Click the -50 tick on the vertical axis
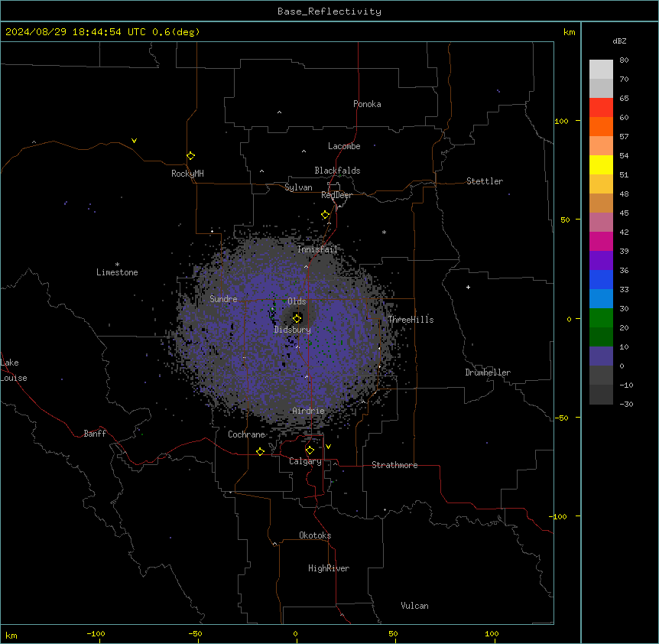The image size is (659, 644). (x=561, y=418)
